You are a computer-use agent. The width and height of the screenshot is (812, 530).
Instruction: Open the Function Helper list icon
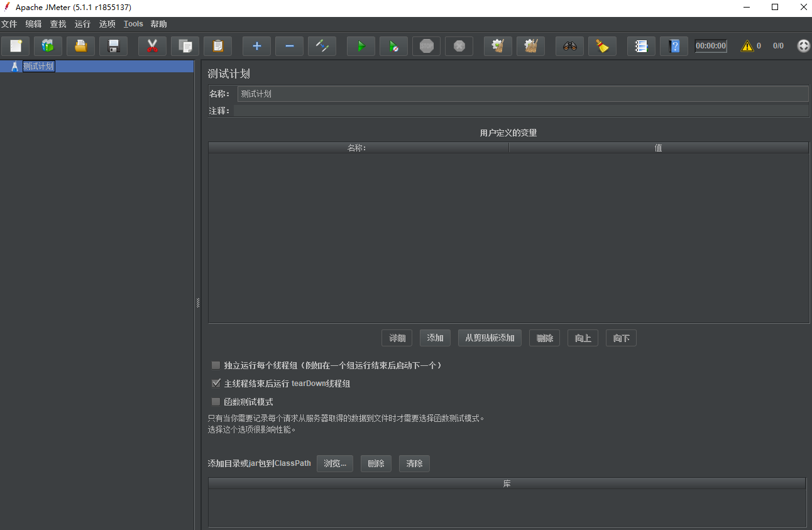coord(641,46)
